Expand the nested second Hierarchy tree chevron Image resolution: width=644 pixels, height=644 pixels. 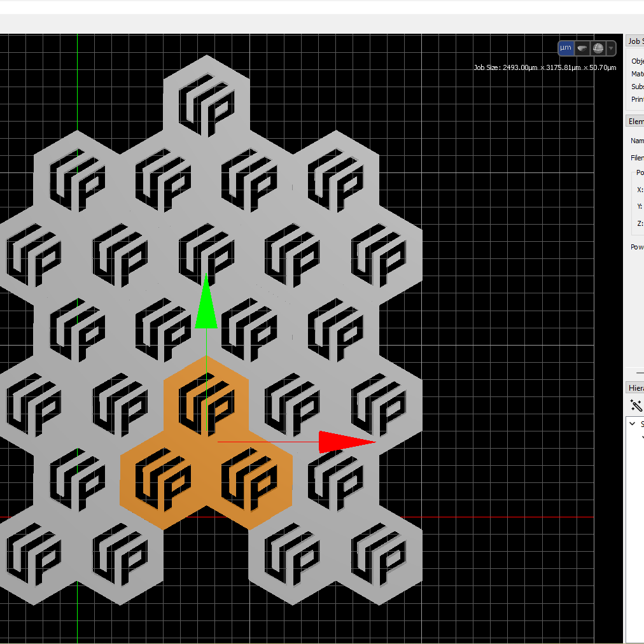642,437
